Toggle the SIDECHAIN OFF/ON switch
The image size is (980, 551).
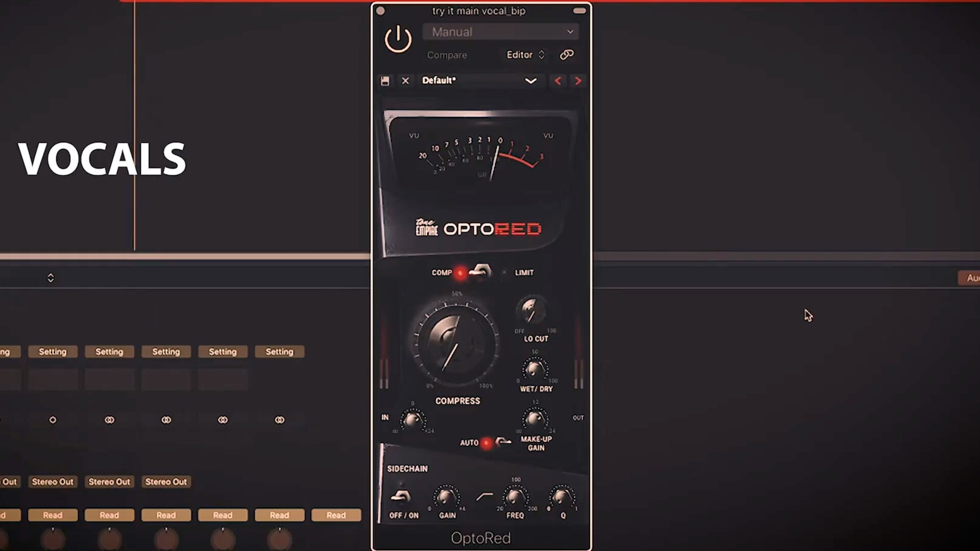(401, 496)
